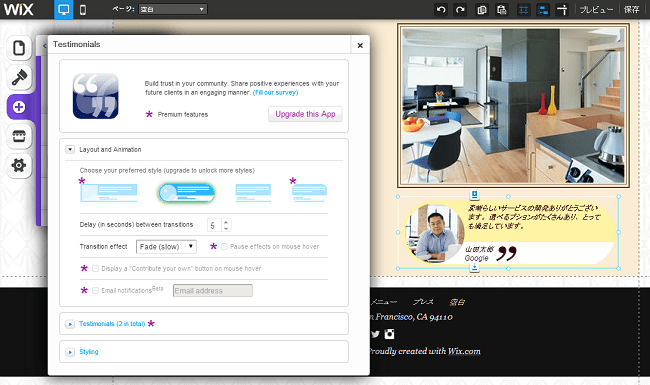Toggle Email notifications checkbox
Screen dimensions: 650x385
pyautogui.click(x=95, y=291)
